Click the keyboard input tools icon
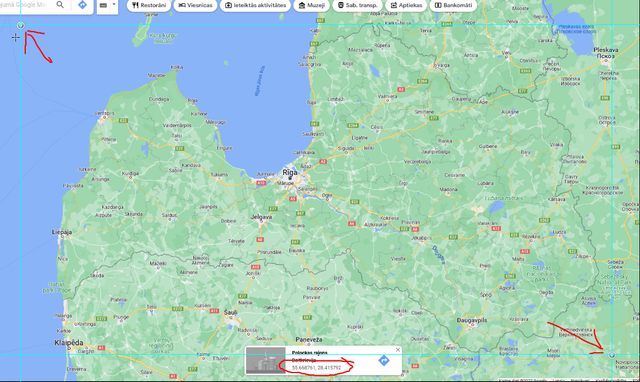Image resolution: width=640 pixels, height=382 pixels. [x=103, y=5]
